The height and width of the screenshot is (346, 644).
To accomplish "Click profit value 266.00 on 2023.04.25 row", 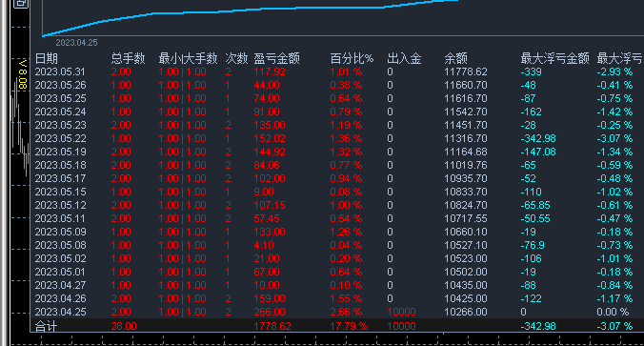I will (270, 312).
